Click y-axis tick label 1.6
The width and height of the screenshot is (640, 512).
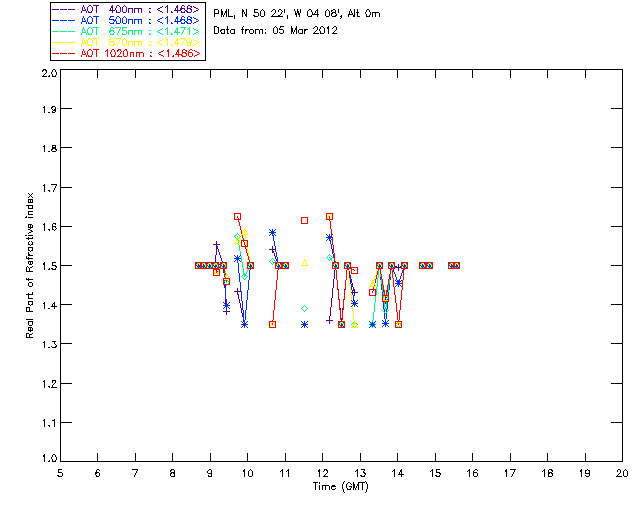pos(49,227)
